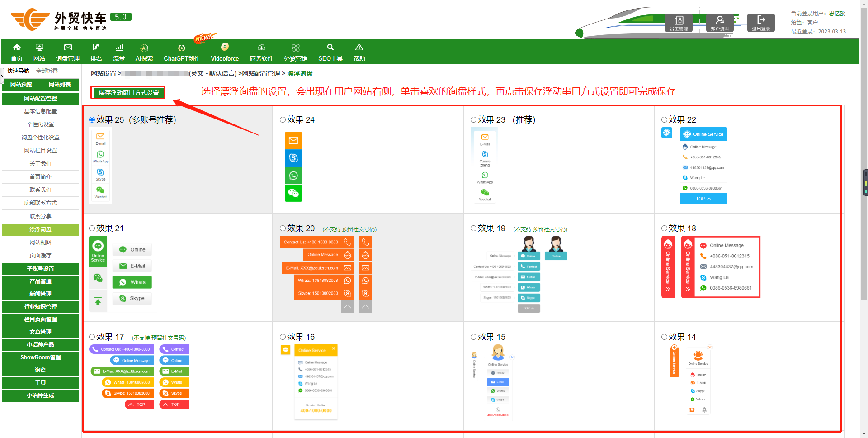
Task: Click the 首页 home icon
Action: 17,48
